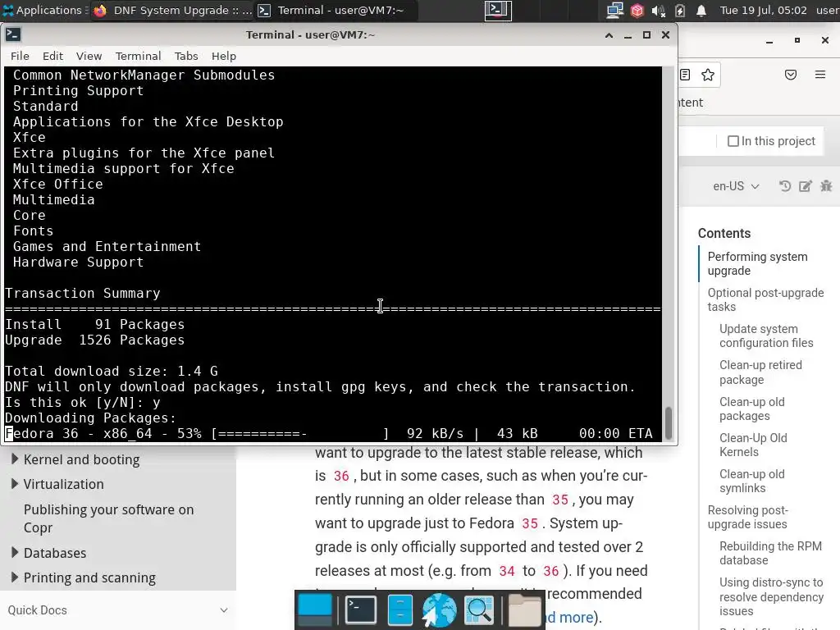Click the terminal icon in the title bar
The image size is (840, 630).
pyautogui.click(x=13, y=34)
